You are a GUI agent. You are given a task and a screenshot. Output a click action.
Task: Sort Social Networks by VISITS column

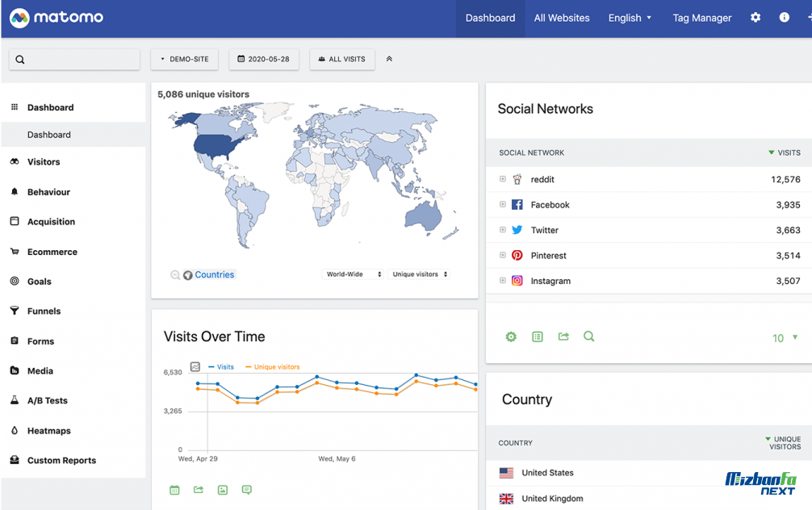coord(785,153)
